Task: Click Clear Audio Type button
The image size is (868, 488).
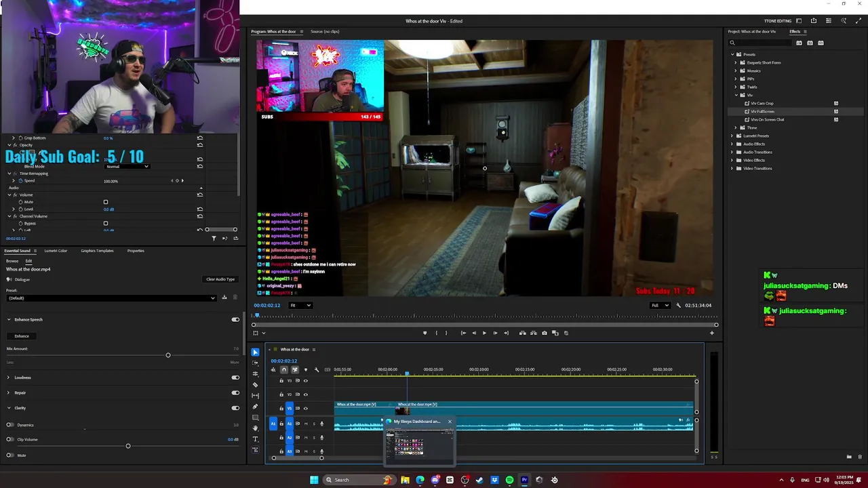Action: [220, 279]
